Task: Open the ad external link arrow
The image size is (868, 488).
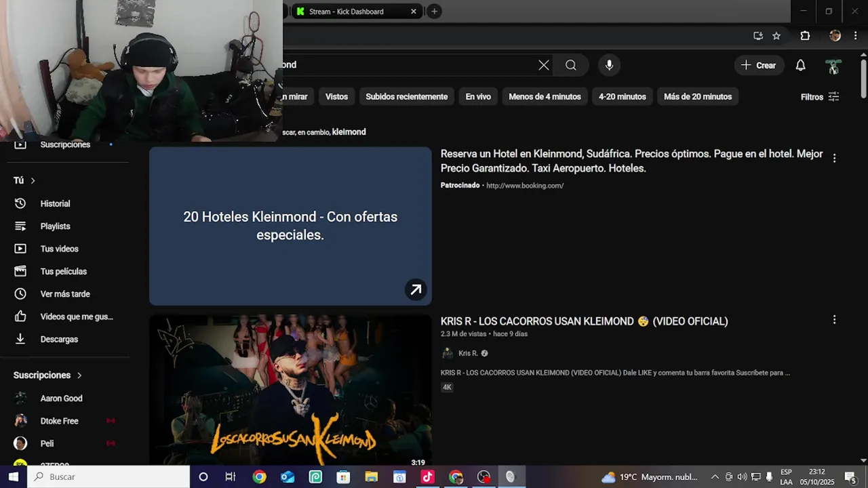Action: pos(416,289)
